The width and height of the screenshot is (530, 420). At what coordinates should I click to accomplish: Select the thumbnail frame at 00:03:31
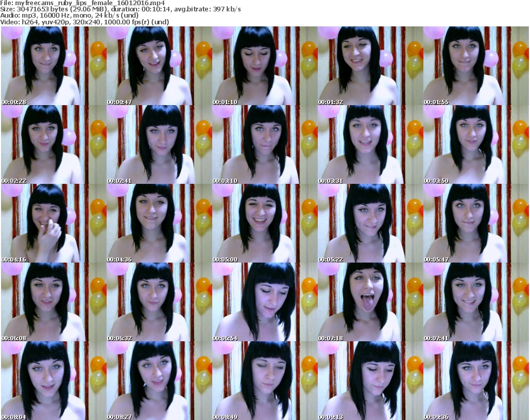point(371,144)
